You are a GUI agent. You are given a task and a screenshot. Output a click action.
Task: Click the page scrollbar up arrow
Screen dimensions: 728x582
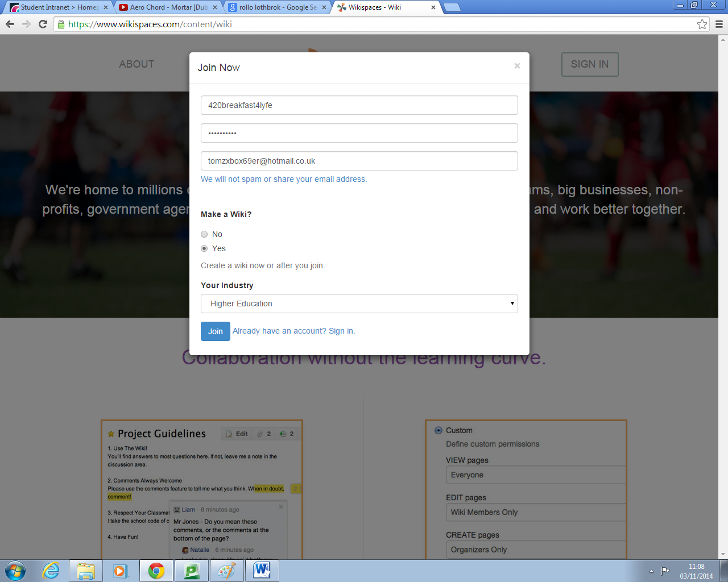tap(723, 39)
